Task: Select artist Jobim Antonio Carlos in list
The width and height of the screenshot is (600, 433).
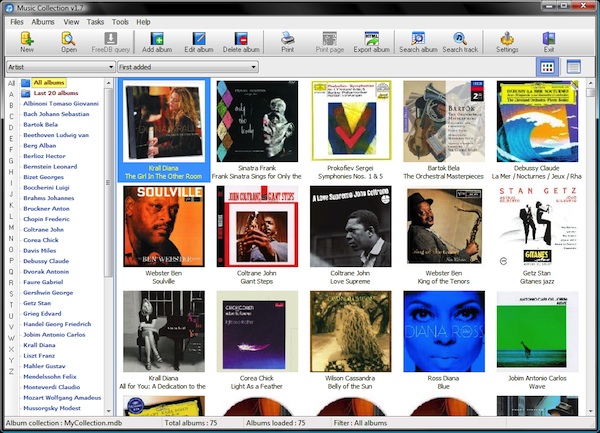Action: [x=54, y=335]
